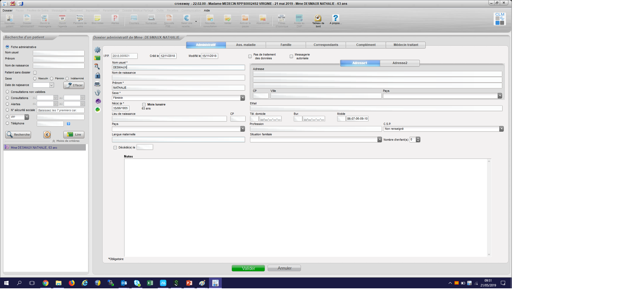
Task: Click the green Valider button
Action: pos(248,268)
